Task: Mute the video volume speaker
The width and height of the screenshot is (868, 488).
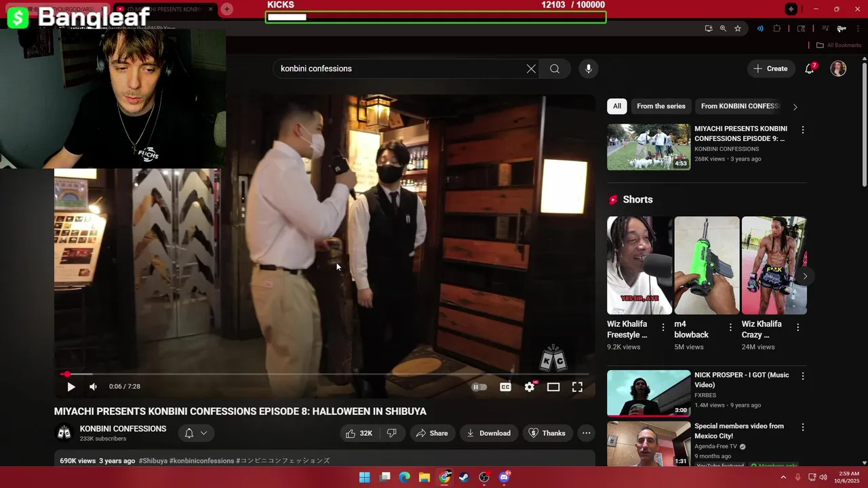Action: point(93,386)
